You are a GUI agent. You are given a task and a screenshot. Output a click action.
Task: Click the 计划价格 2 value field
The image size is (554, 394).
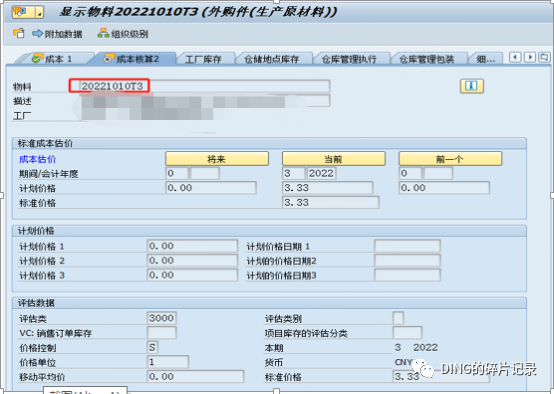click(x=192, y=260)
